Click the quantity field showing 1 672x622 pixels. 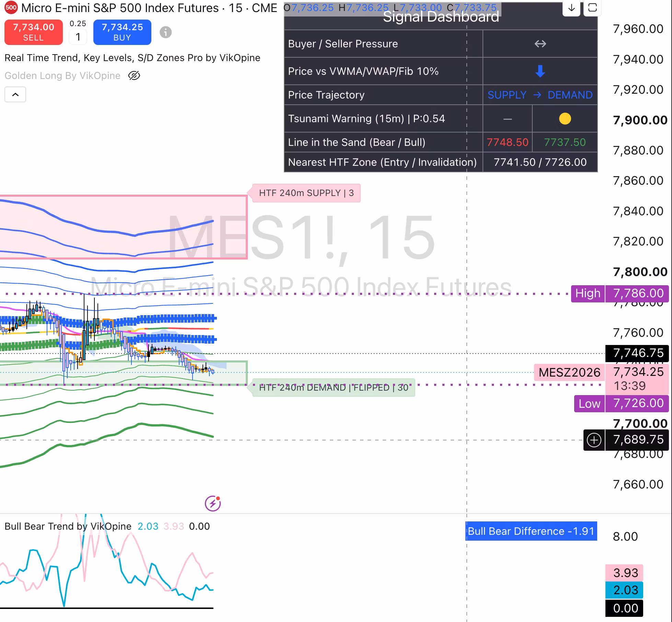(78, 37)
